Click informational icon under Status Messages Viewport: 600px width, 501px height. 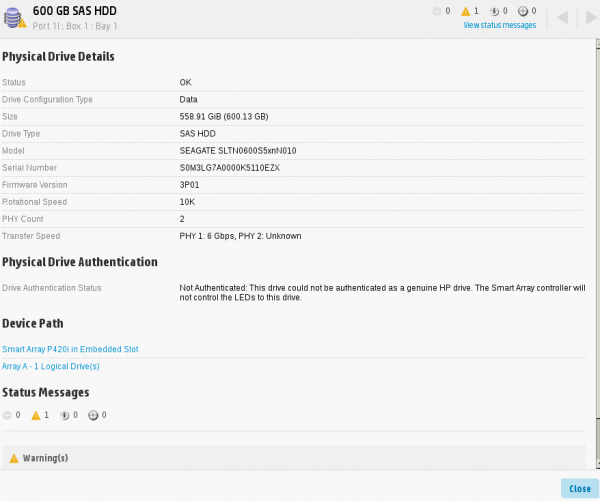pos(64,414)
